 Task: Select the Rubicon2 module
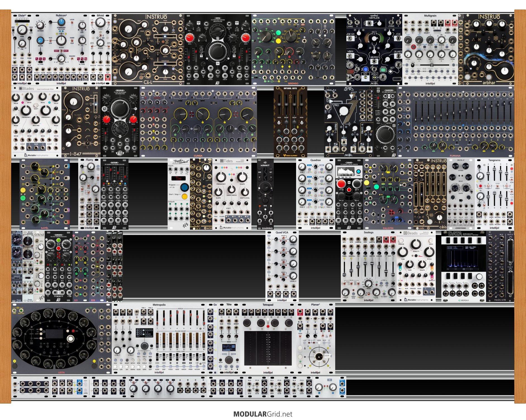click(61, 49)
